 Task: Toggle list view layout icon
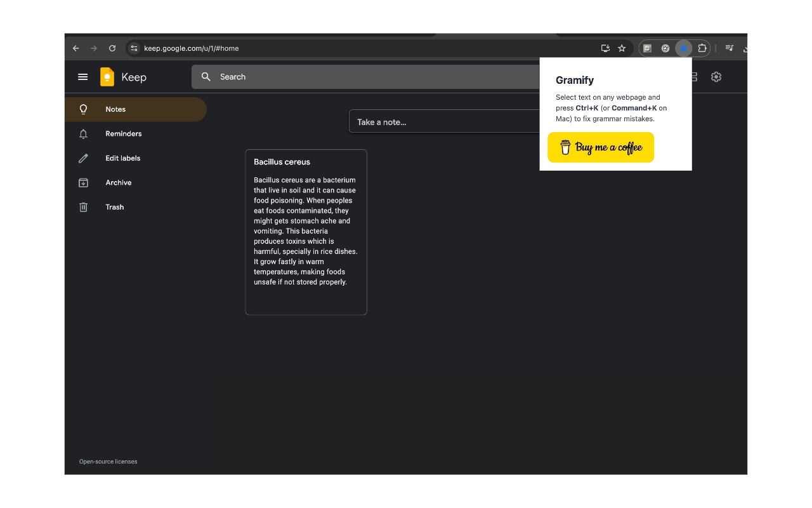[x=694, y=77]
